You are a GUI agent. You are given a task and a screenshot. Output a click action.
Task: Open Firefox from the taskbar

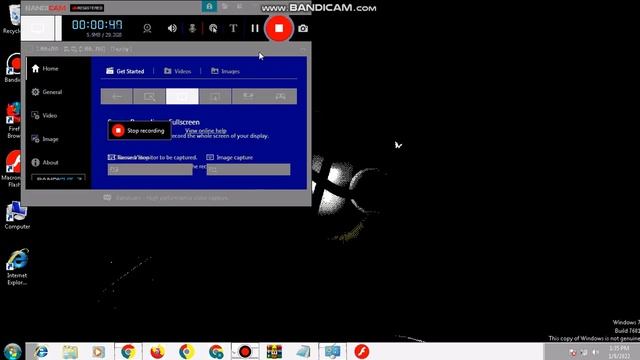point(158,351)
